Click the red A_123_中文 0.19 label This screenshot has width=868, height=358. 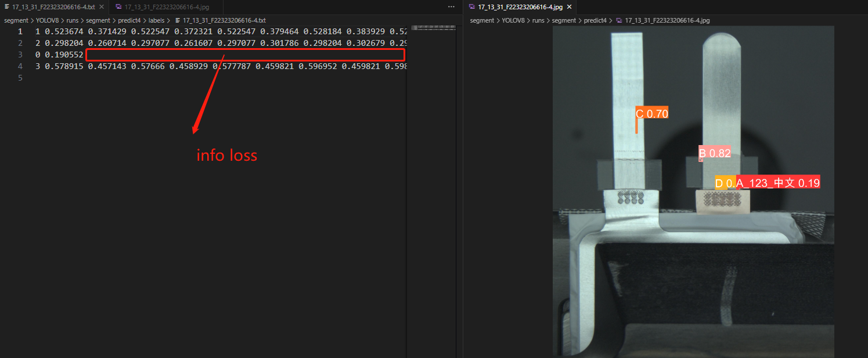coord(778,183)
